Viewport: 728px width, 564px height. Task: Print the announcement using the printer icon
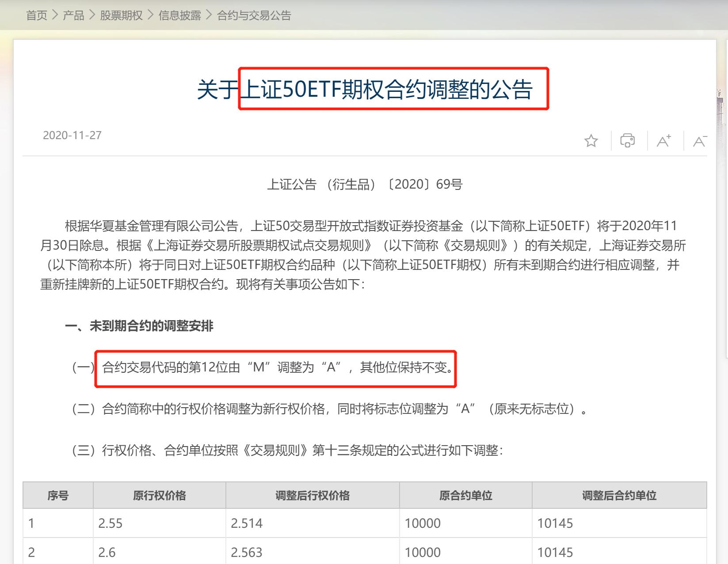[627, 140]
